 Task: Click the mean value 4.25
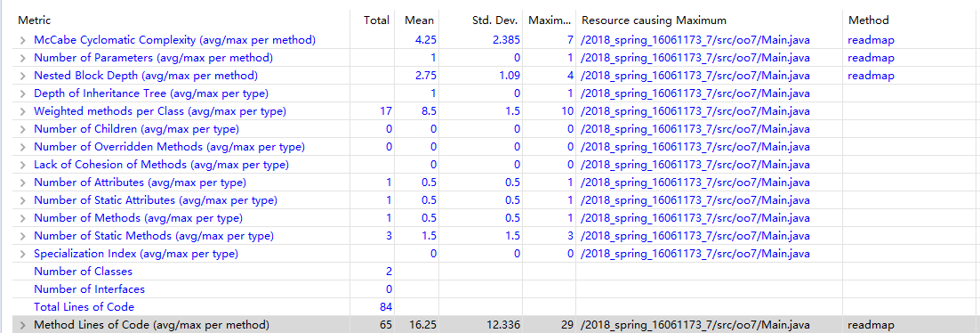tap(425, 40)
